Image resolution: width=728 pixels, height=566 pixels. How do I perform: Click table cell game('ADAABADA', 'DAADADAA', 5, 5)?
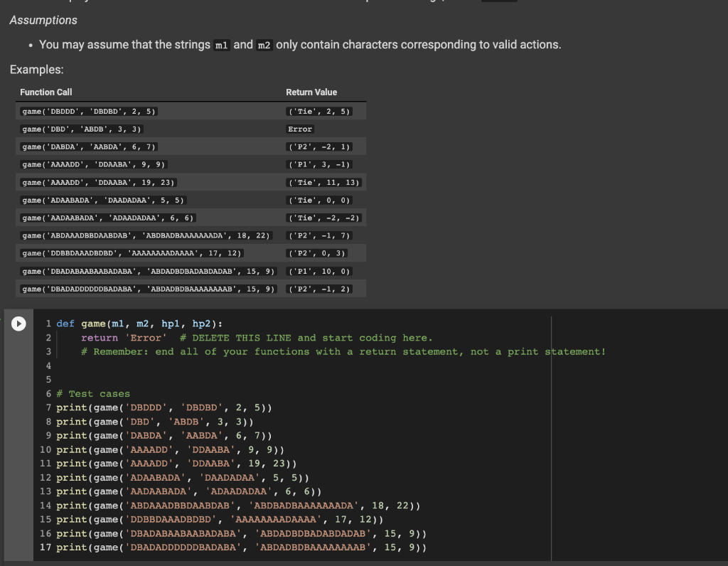tap(103, 200)
